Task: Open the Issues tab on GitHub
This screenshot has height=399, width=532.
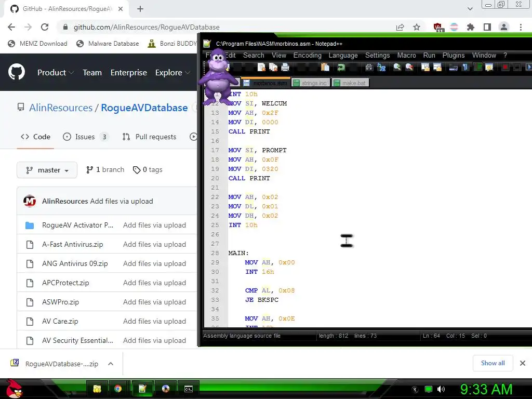Action: click(x=85, y=137)
